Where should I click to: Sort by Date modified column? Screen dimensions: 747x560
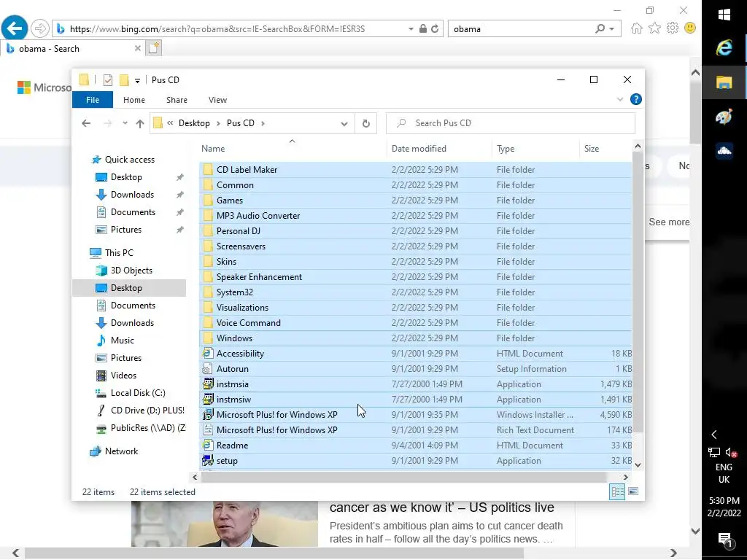(x=419, y=149)
